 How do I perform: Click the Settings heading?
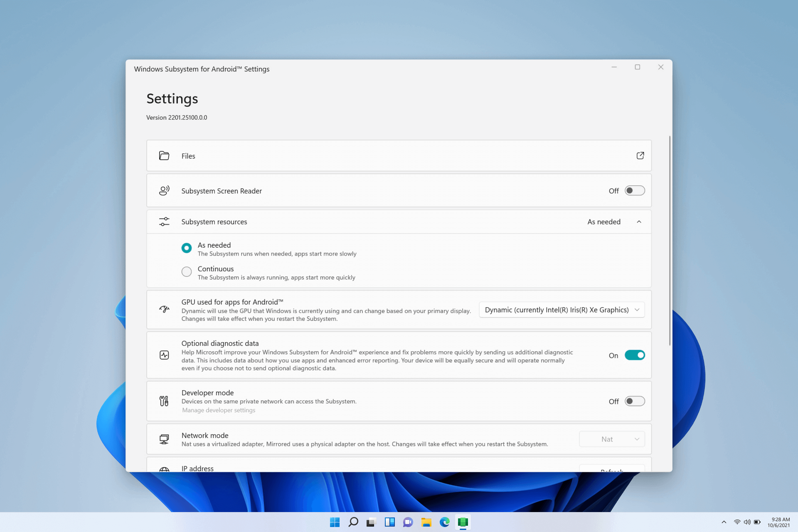[172, 99]
